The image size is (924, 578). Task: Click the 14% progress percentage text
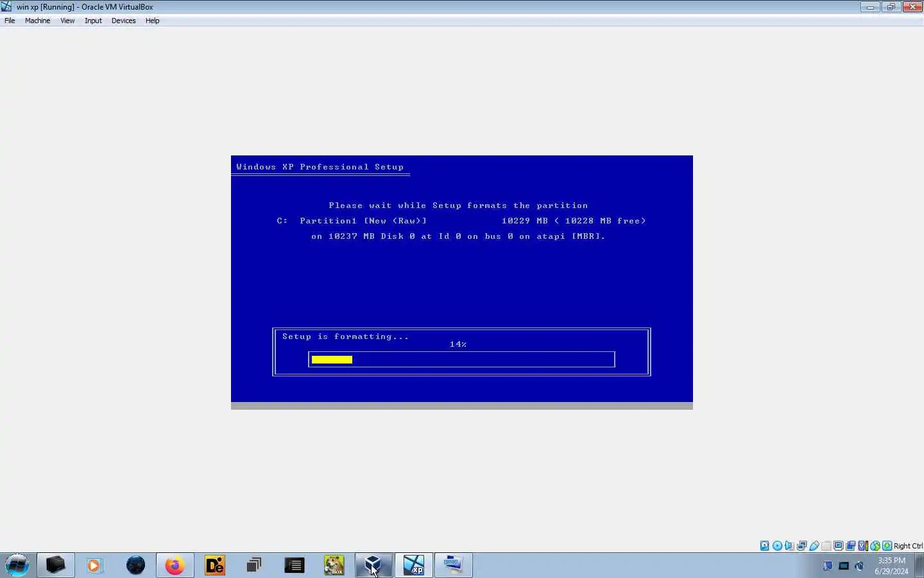point(458,344)
